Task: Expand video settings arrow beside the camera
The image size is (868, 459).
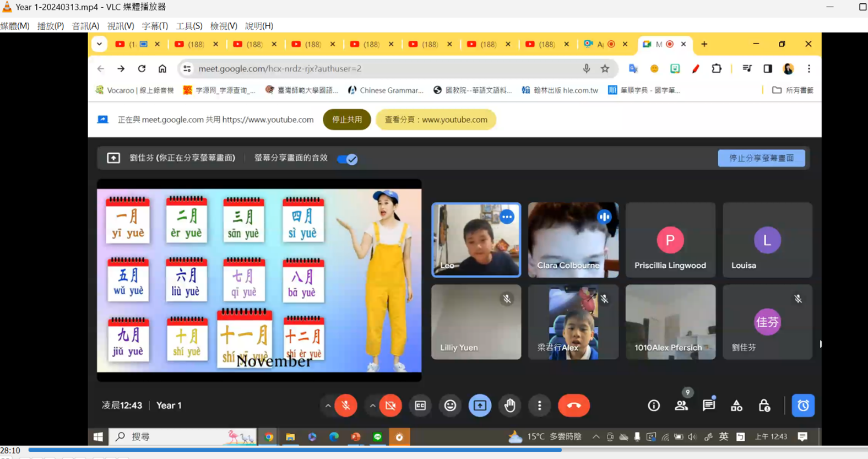Action: pyautogui.click(x=372, y=406)
